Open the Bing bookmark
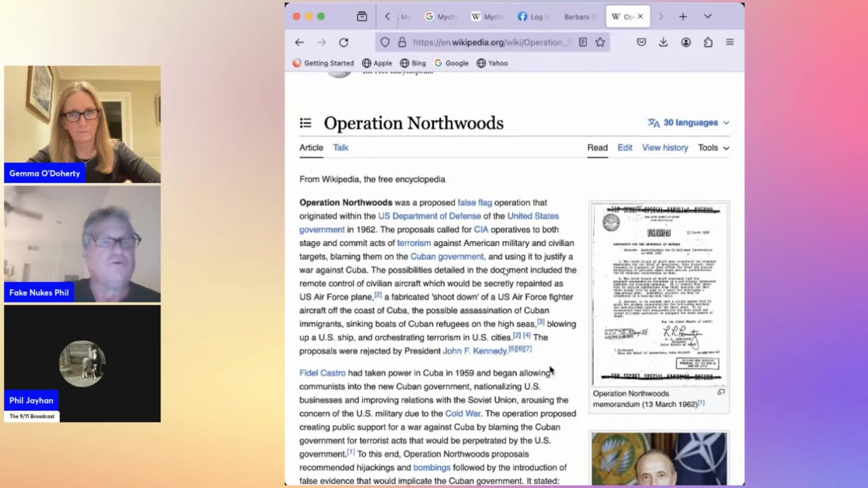This screenshot has height=488, width=868. (x=413, y=63)
